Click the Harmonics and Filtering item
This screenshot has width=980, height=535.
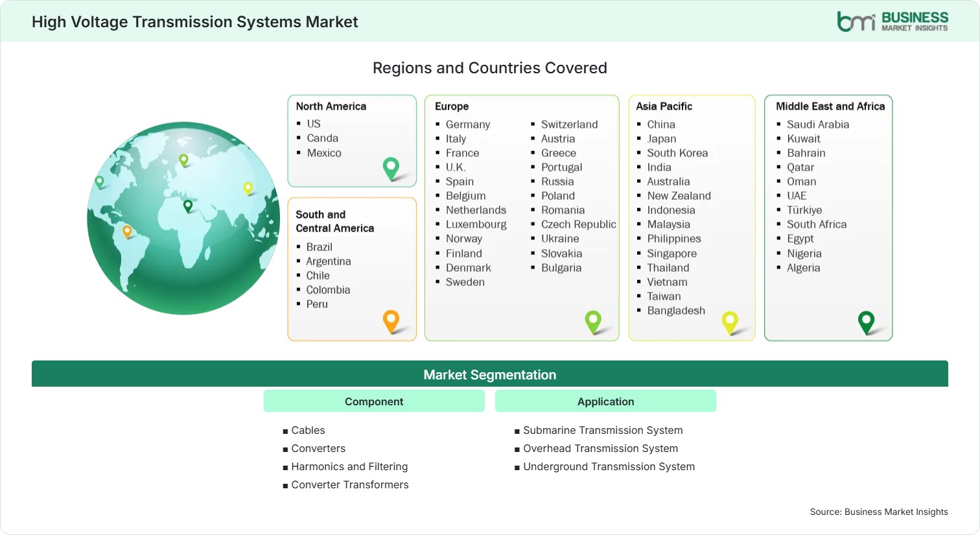349,466
